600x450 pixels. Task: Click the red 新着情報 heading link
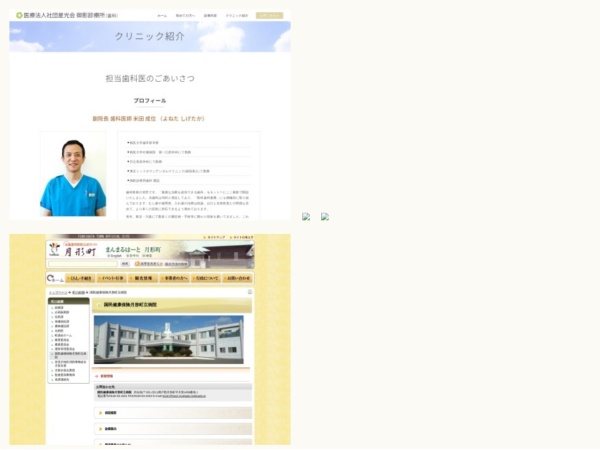point(106,376)
